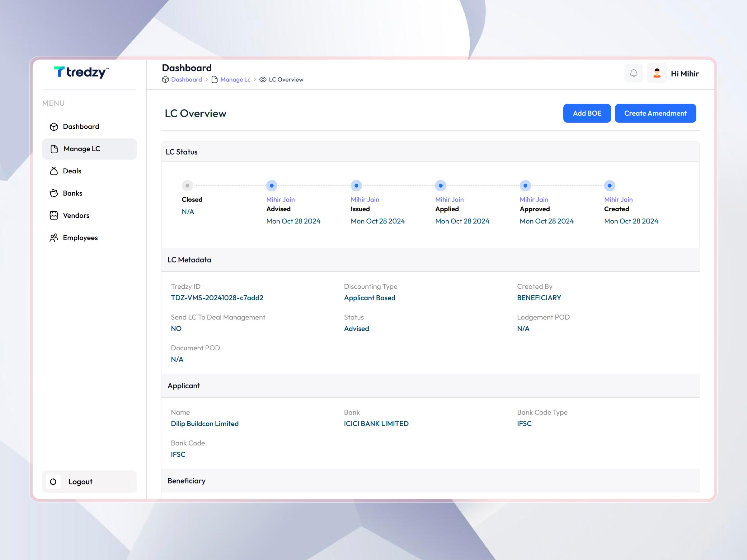Click the Create Amendment button
The width and height of the screenshot is (747, 560).
click(655, 113)
